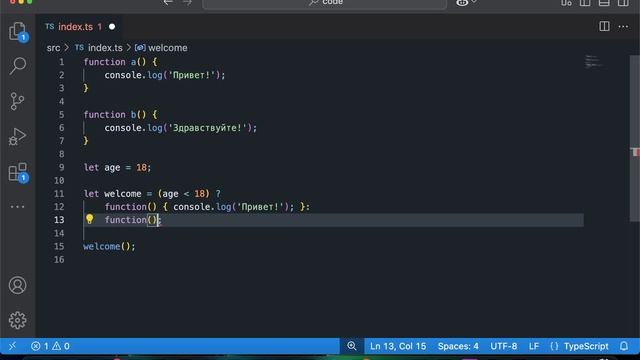Open the Extensions view
This screenshot has width=640, height=360.
click(x=18, y=172)
